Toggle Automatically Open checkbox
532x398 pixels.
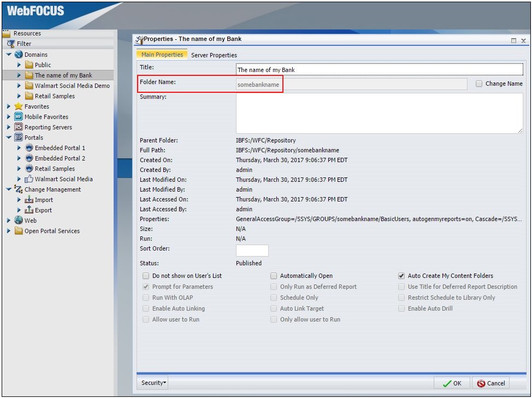274,276
